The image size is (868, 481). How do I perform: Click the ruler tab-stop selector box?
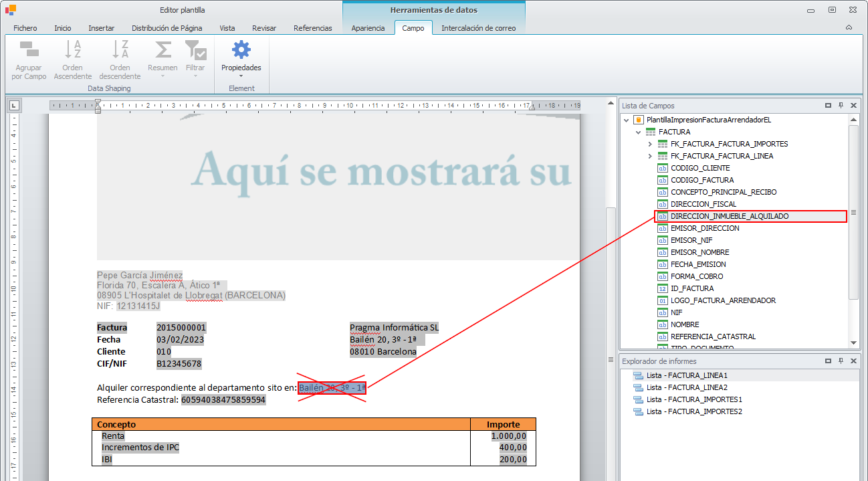[14, 105]
